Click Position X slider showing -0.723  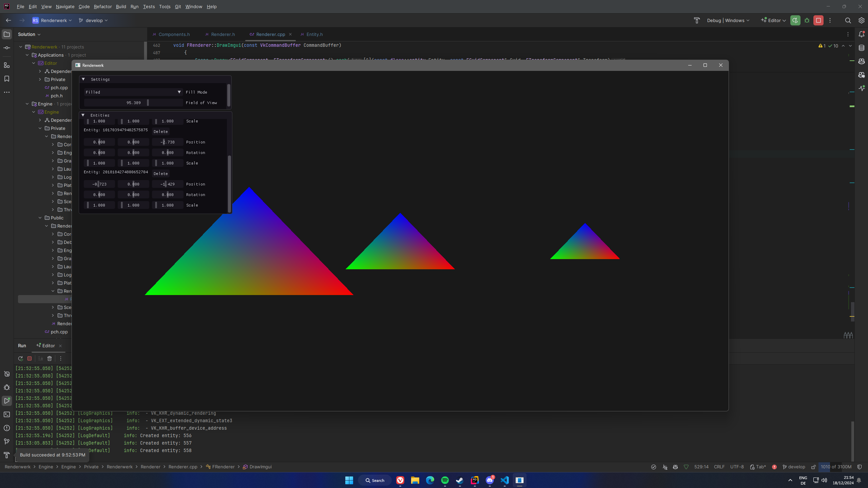[99, 184]
